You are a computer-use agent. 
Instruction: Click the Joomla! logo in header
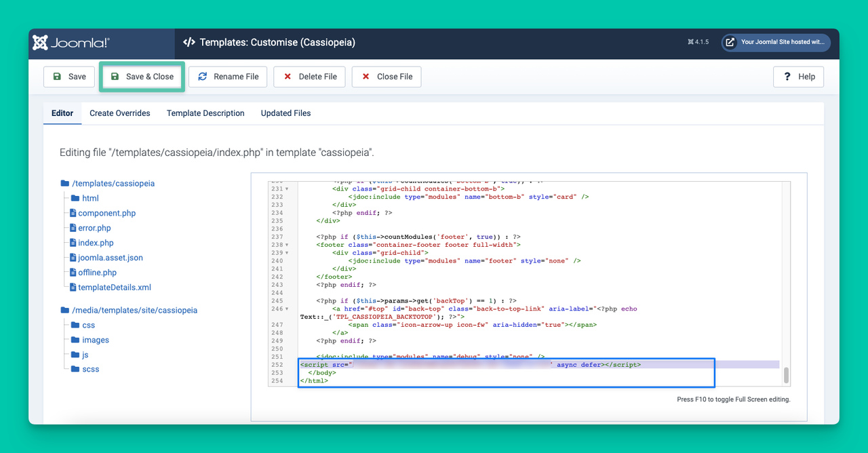click(71, 43)
